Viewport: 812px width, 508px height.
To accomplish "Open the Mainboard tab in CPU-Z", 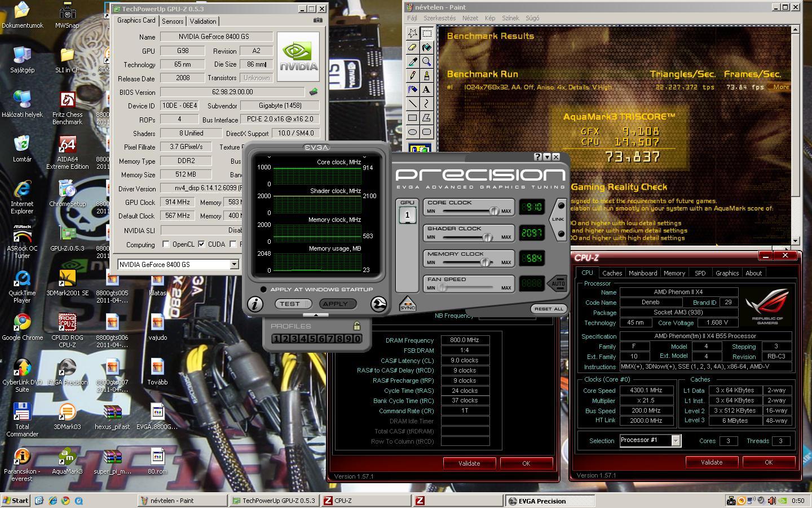I will [643, 273].
